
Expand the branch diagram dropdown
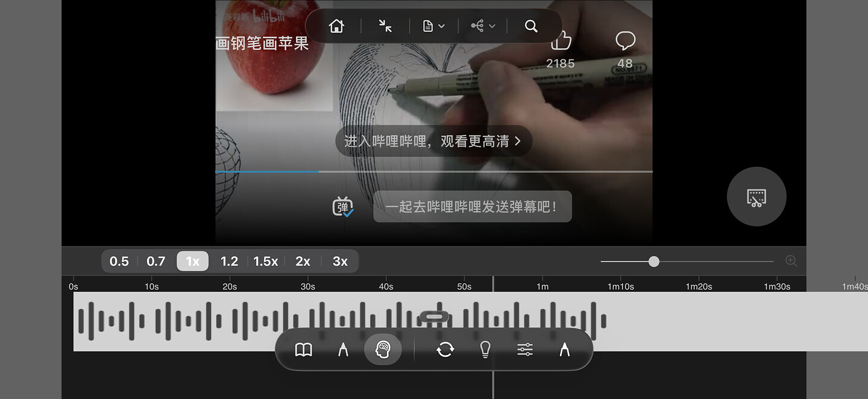(483, 26)
